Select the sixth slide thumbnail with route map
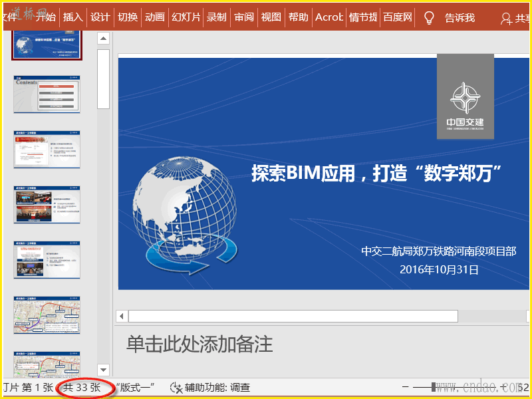 [47, 315]
